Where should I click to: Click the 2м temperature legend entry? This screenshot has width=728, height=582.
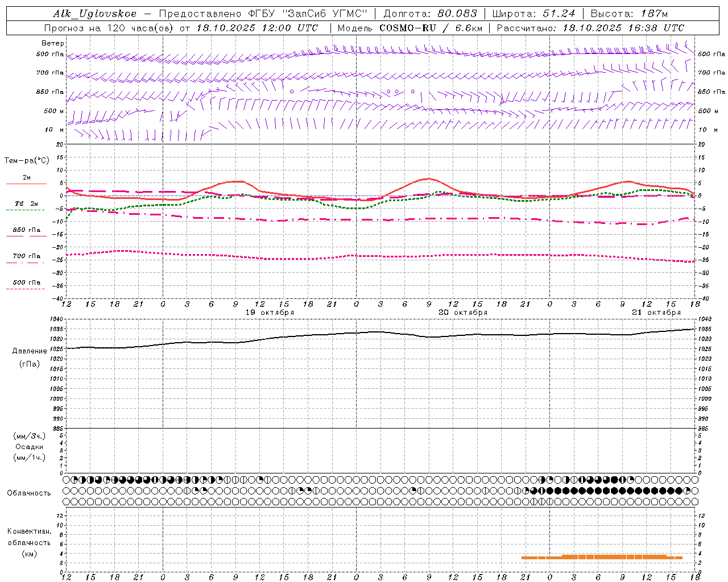pos(27,178)
